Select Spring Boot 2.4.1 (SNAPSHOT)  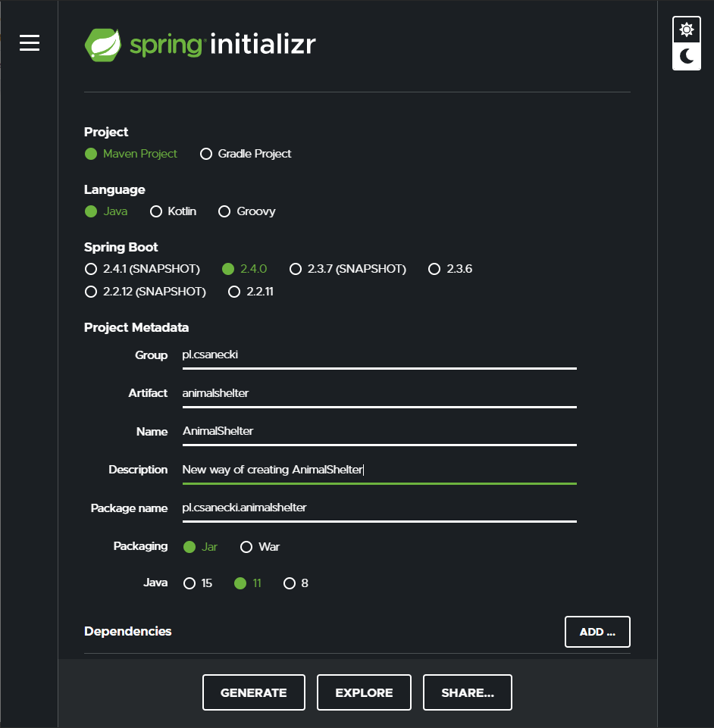[142, 269]
